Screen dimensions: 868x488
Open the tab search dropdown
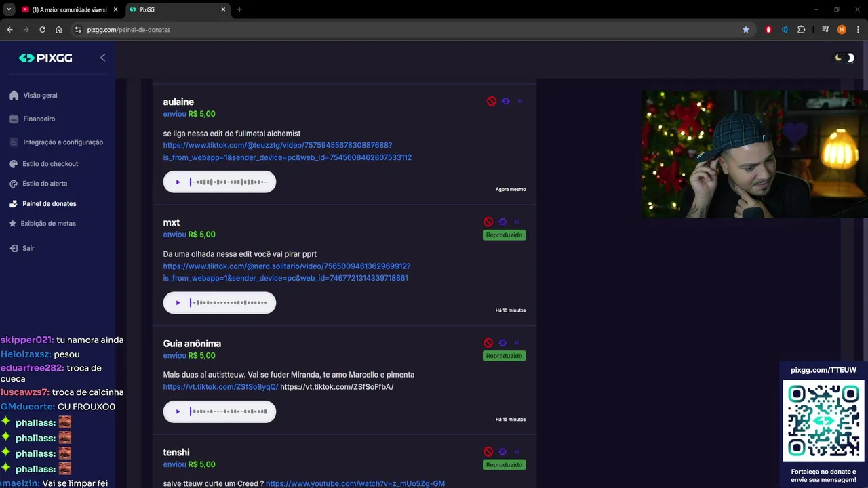coord(9,9)
